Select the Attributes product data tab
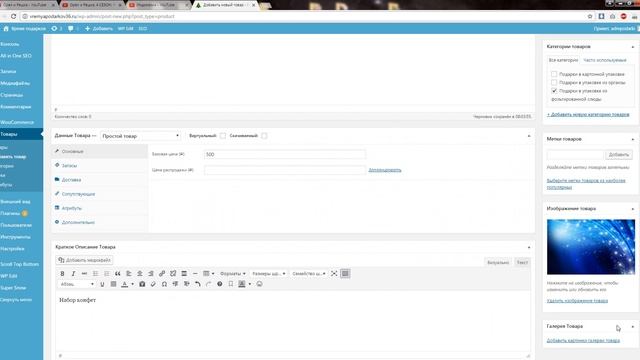Image resolution: width=640 pixels, height=360 pixels. point(100,208)
